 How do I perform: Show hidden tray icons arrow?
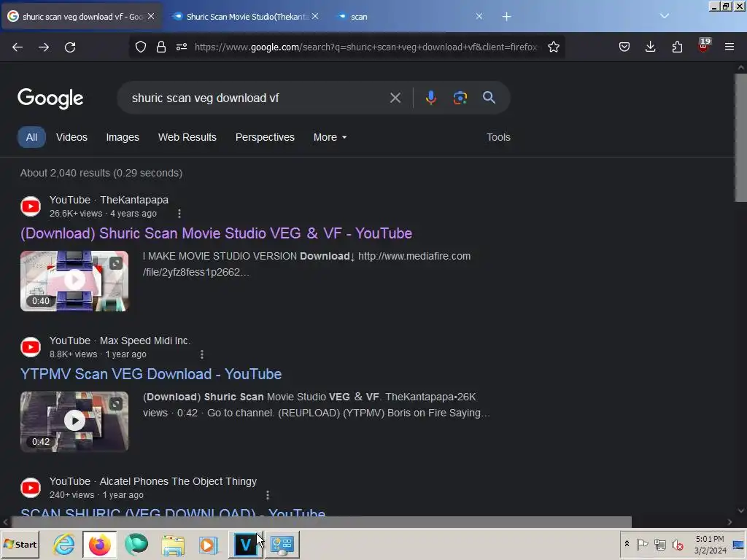point(627,544)
